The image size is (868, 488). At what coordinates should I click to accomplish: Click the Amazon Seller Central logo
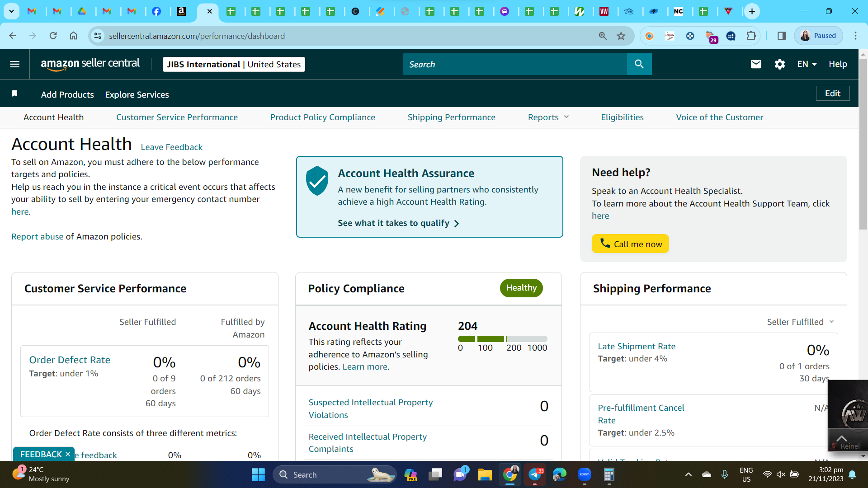(x=90, y=64)
